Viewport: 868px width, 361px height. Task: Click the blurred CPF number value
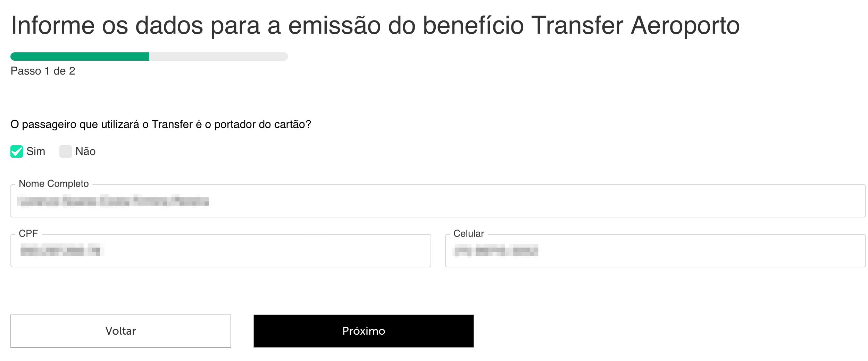[62, 250]
